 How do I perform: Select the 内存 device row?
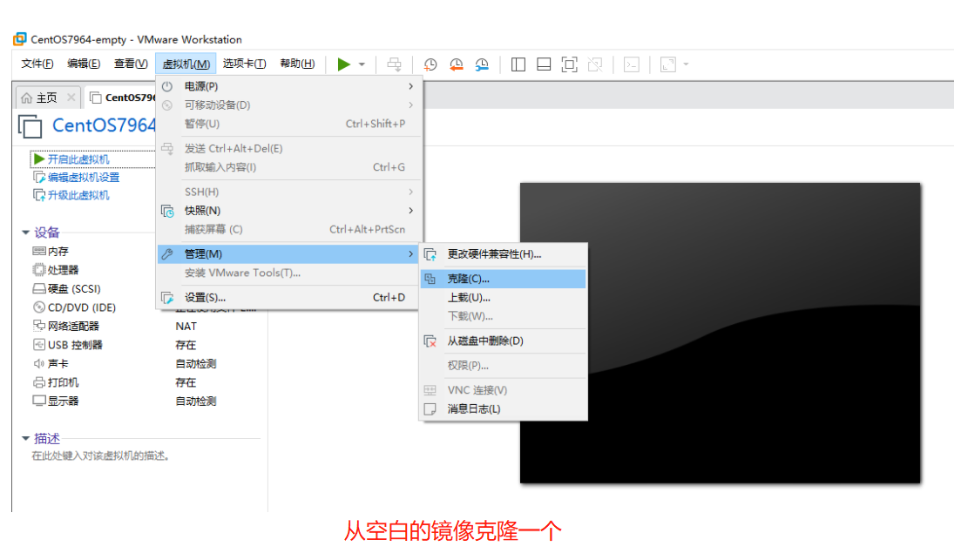50,252
